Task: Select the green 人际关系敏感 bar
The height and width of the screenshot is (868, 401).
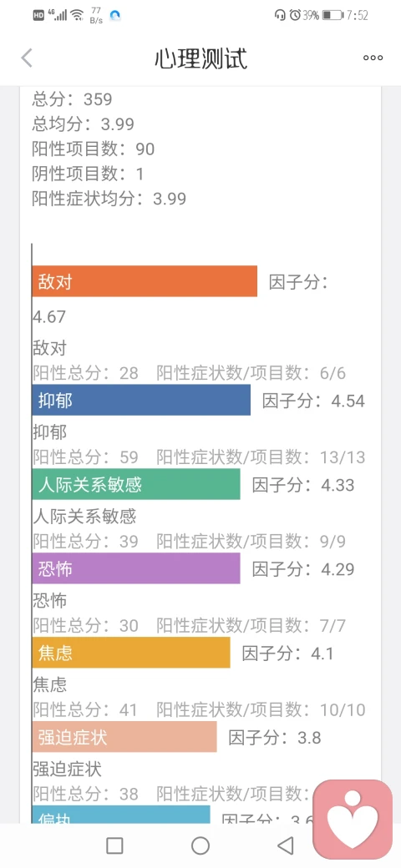Action: (136, 484)
